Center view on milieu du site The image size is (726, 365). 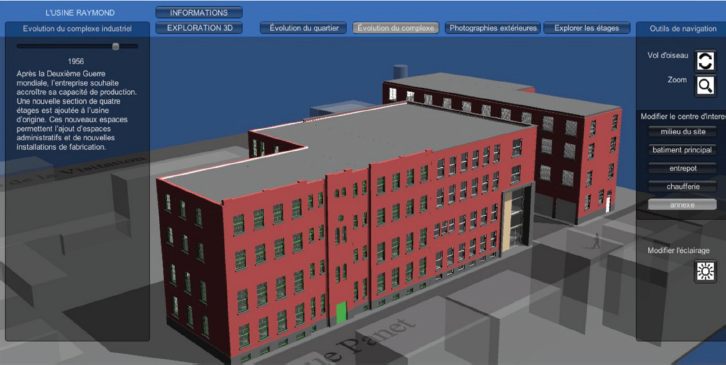[x=682, y=132]
